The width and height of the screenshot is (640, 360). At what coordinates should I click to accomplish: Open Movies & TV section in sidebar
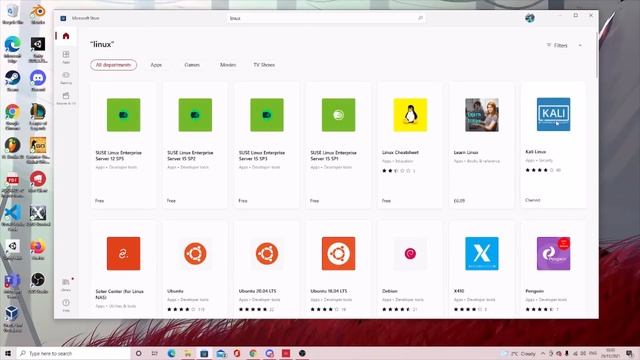point(66,98)
